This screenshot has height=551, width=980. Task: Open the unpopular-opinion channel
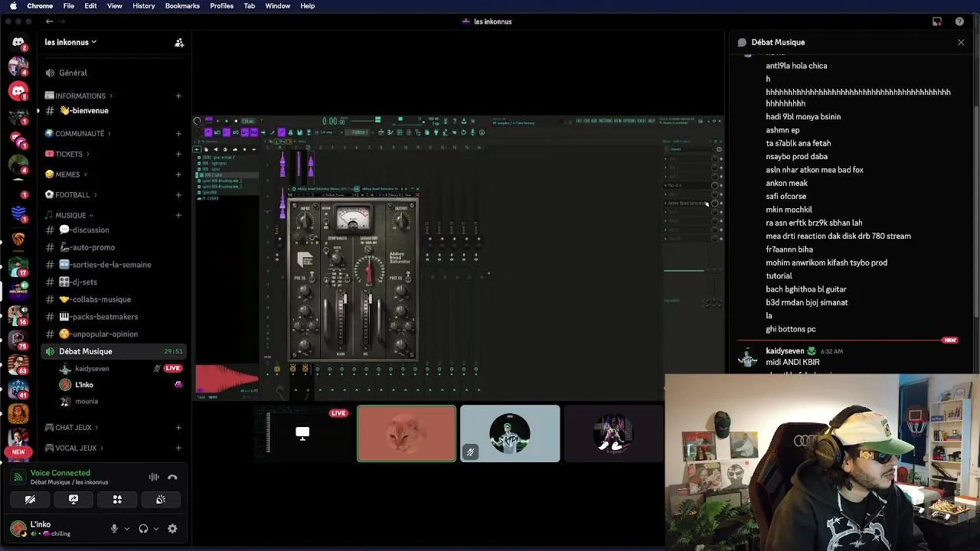point(113,334)
